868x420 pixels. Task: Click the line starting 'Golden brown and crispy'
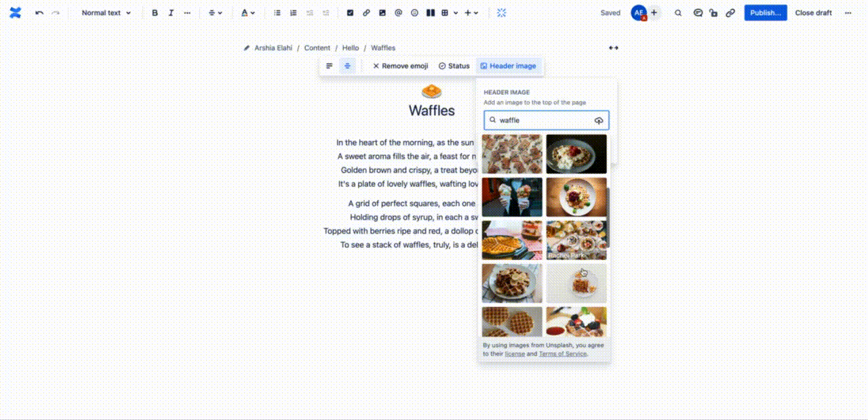(410, 170)
